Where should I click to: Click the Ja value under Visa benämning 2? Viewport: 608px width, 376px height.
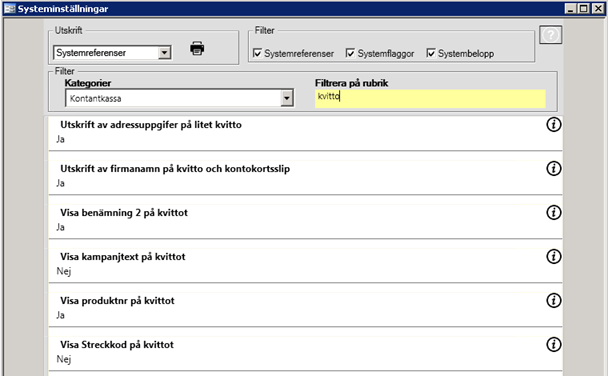pyautogui.click(x=60, y=227)
